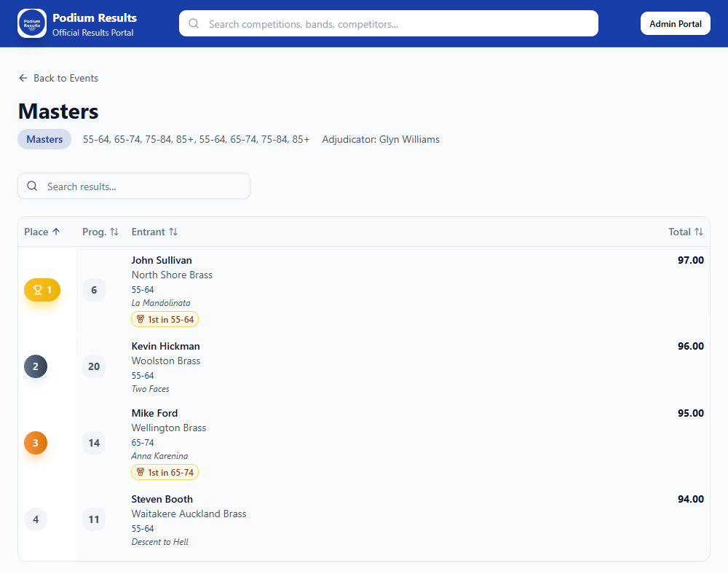Open John Sullivan's 55-64 age group link
The image size is (728, 574).
coord(143,289)
